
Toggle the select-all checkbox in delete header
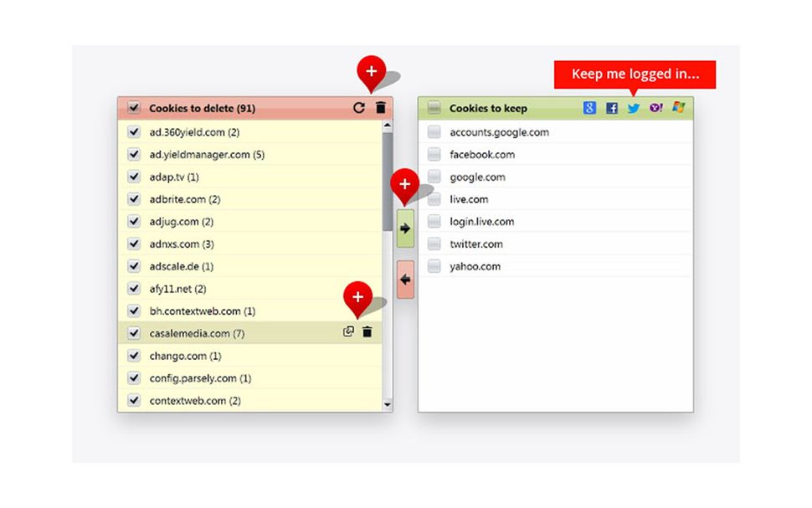134,108
